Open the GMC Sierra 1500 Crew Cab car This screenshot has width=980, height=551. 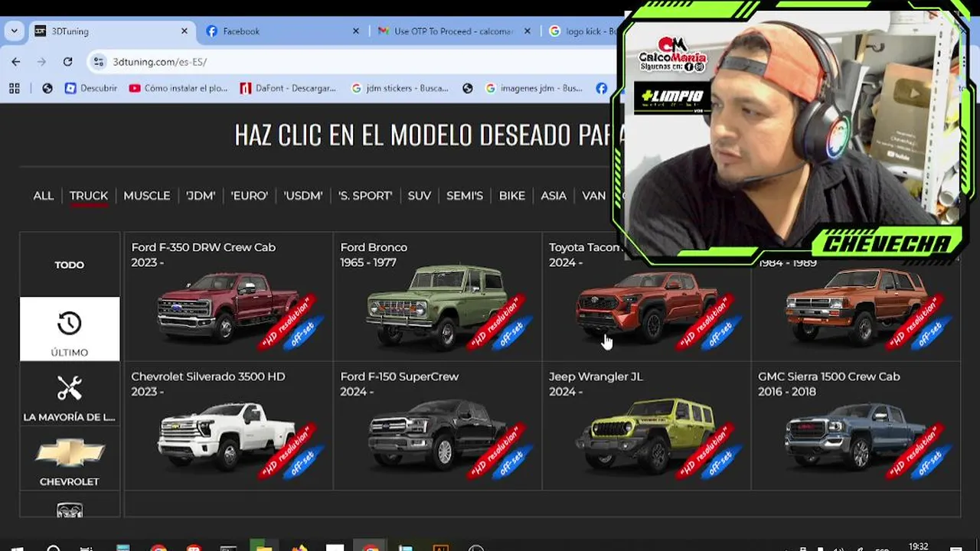(856, 425)
